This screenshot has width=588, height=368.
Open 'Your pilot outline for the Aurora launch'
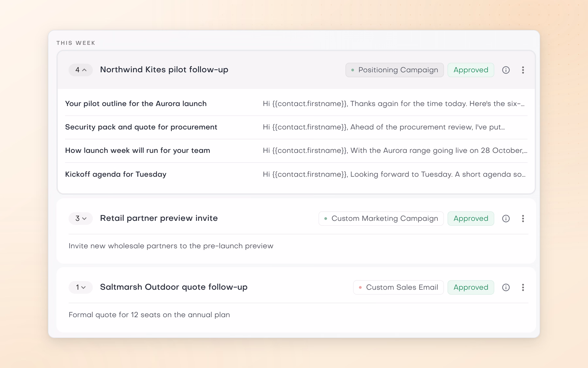click(x=136, y=104)
